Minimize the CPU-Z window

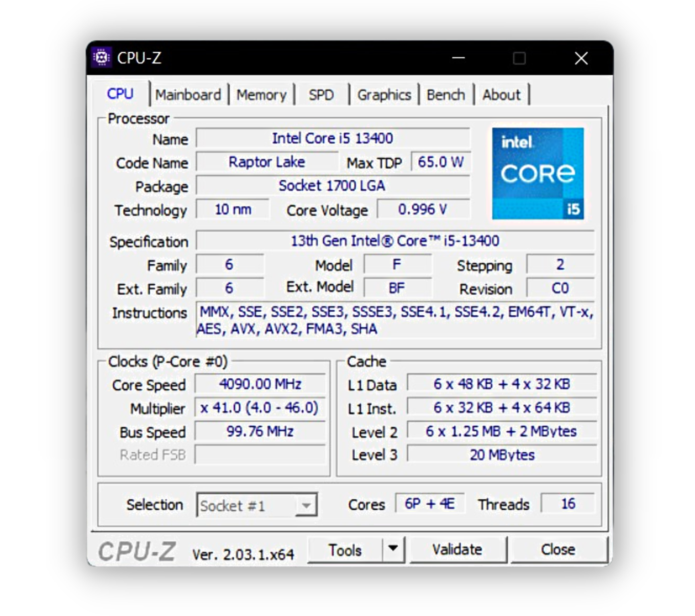click(458, 58)
